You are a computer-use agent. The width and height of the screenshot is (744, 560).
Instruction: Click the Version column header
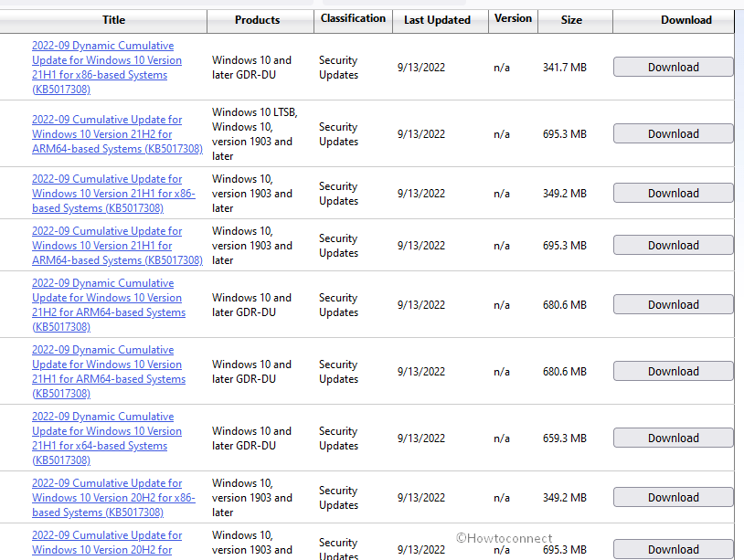(513, 19)
